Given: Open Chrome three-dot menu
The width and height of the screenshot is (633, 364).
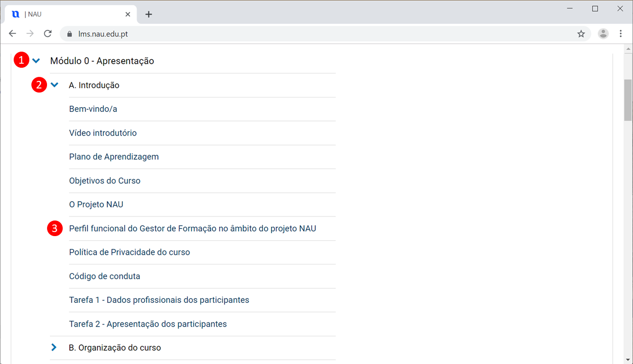Looking at the screenshot, I should [621, 34].
